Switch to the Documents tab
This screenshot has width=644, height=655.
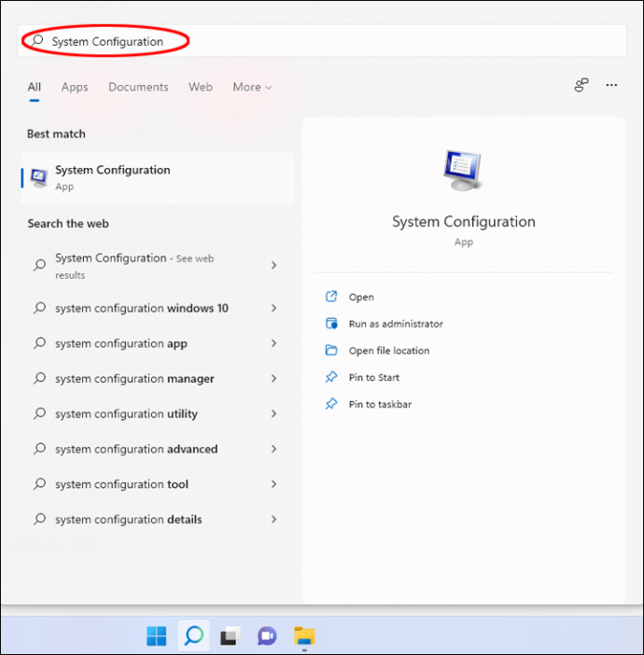[138, 87]
